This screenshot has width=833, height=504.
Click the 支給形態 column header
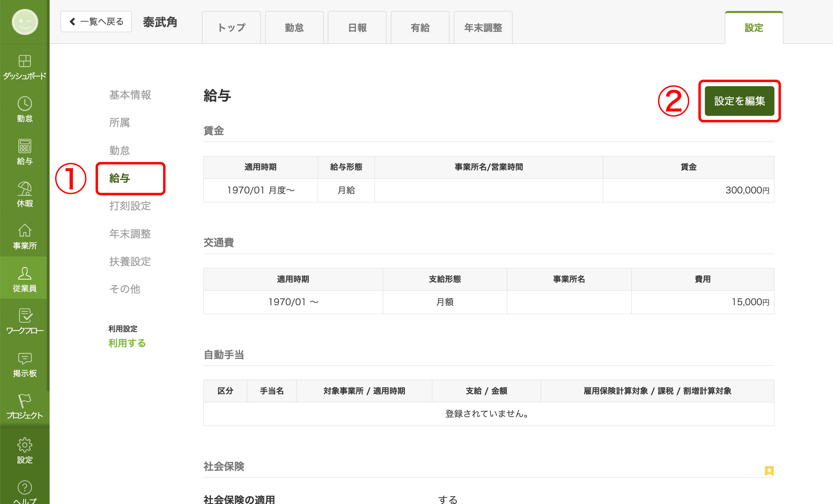pyautogui.click(x=445, y=279)
